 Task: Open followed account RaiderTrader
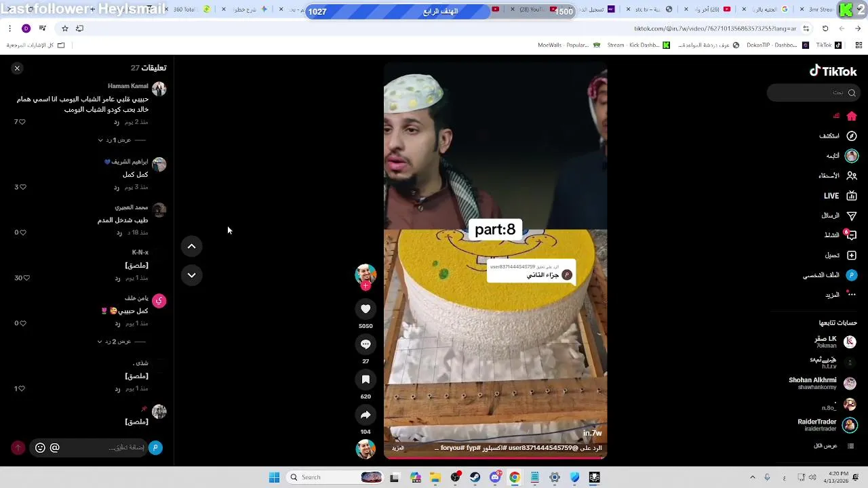(827, 425)
